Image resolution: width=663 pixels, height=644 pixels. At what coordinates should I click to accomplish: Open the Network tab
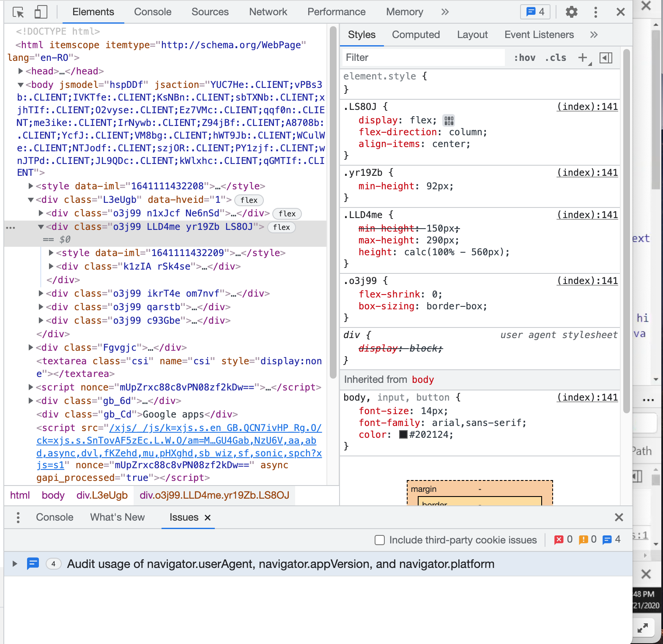pos(268,12)
